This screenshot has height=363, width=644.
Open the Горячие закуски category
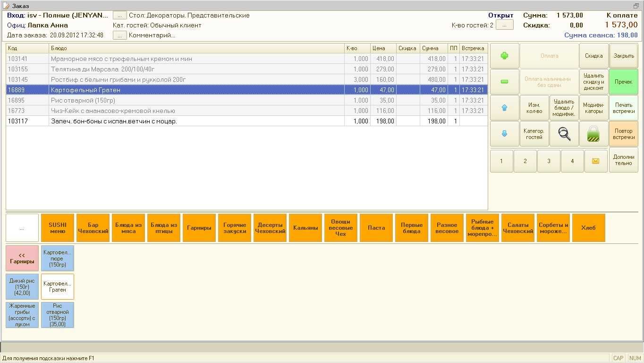[235, 228]
